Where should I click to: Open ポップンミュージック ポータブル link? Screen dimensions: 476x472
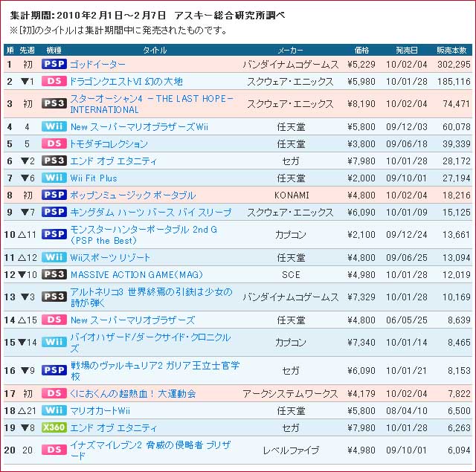pyautogui.click(x=132, y=195)
